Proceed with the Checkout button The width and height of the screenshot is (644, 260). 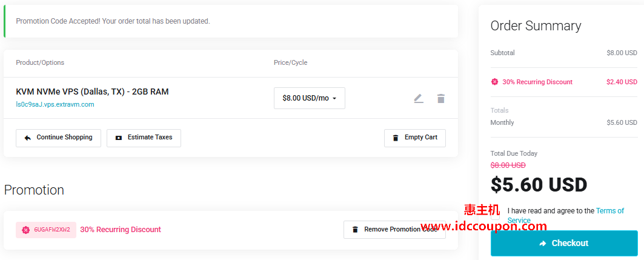(x=563, y=243)
